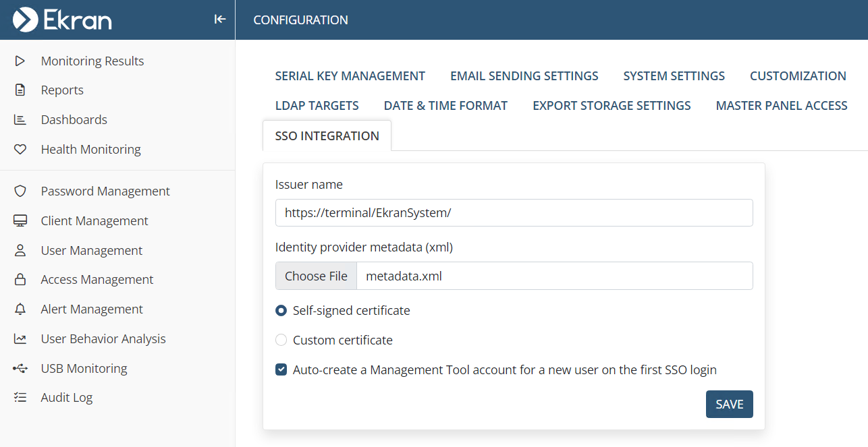Click the Reports document icon

pyautogui.click(x=20, y=90)
